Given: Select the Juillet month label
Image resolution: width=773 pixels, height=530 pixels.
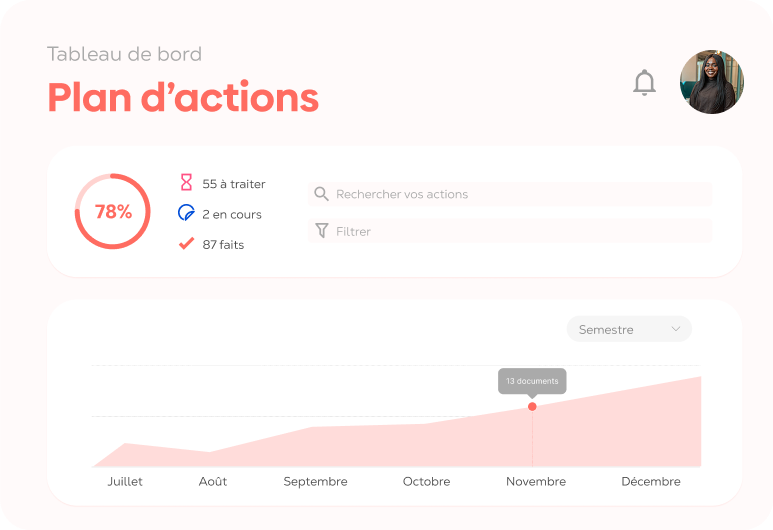Looking at the screenshot, I should tap(125, 482).
